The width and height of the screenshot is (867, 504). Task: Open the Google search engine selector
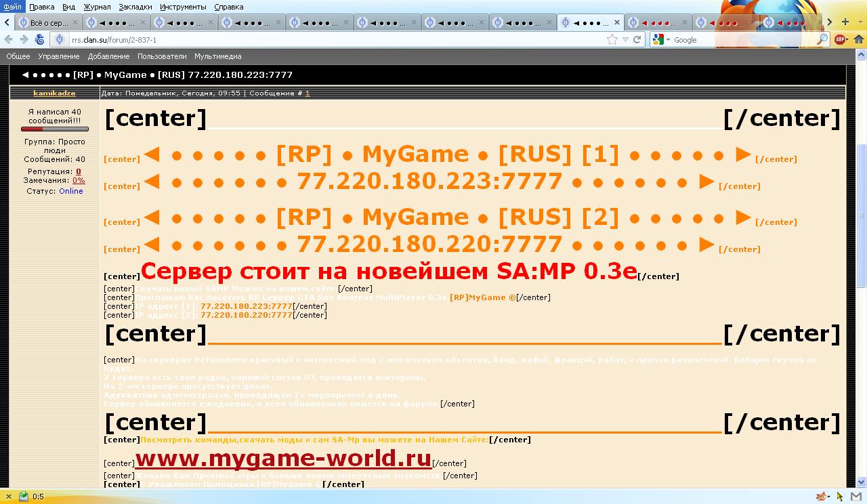pyautogui.click(x=661, y=40)
